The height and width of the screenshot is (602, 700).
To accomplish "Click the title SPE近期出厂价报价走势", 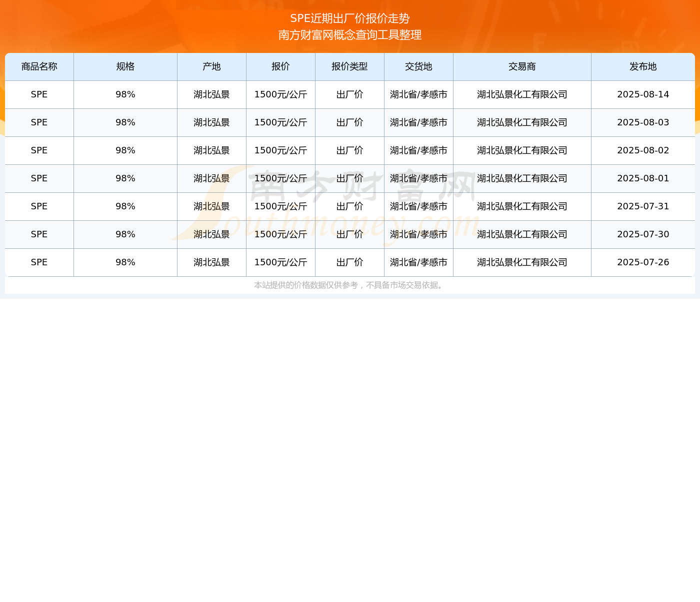I will (350, 18).
